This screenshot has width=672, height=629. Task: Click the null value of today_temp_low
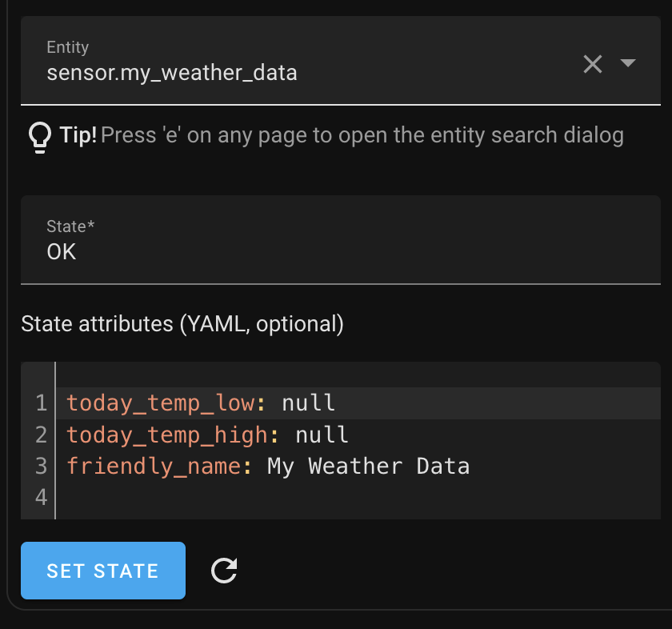309,403
